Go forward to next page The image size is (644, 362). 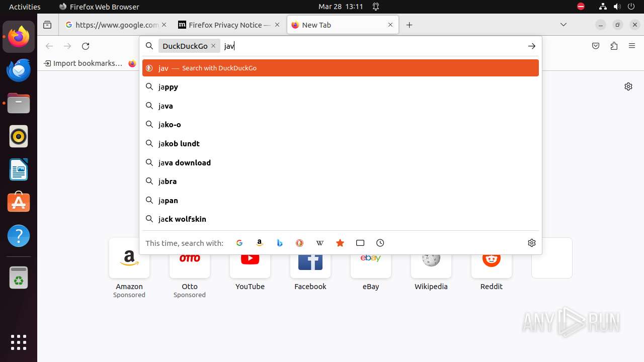click(67, 46)
